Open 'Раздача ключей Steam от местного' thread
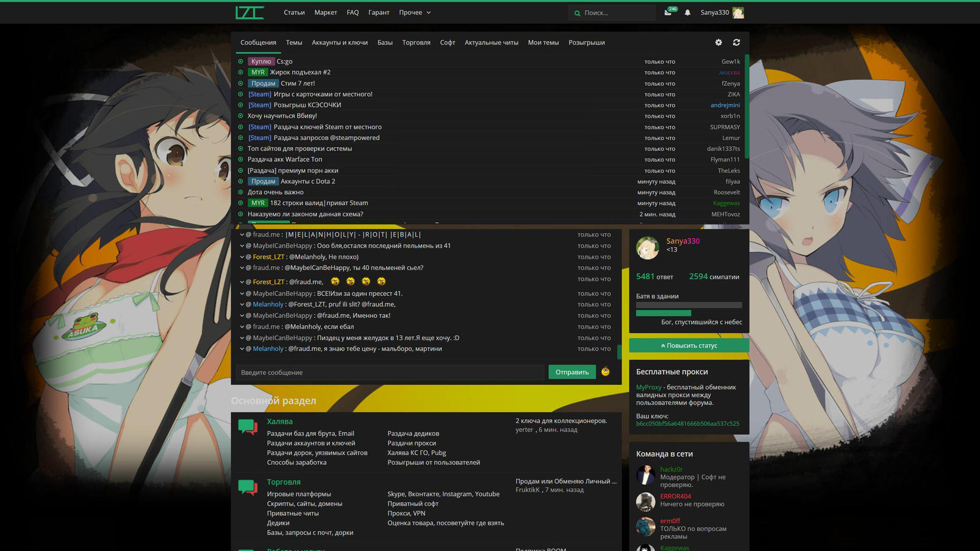The width and height of the screenshot is (980, 551). click(x=327, y=127)
